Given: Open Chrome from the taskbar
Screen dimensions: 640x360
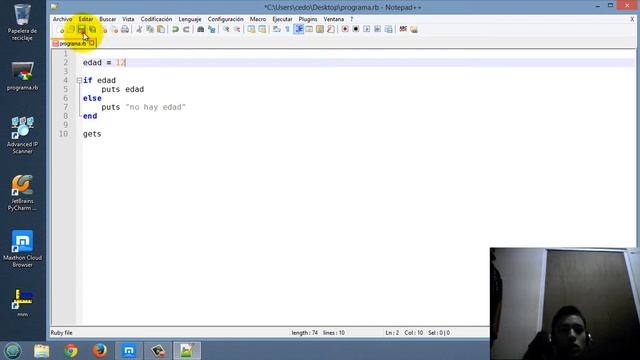Looking at the screenshot, I should click(x=71, y=351).
